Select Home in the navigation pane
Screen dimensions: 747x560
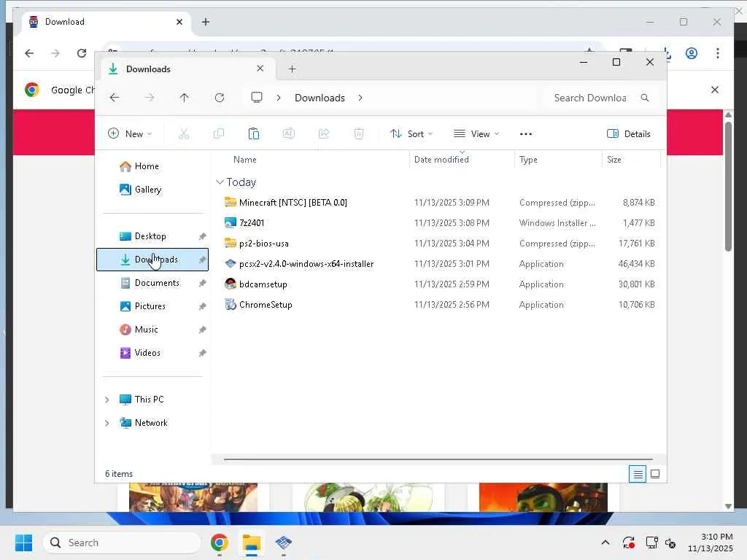pos(152,166)
